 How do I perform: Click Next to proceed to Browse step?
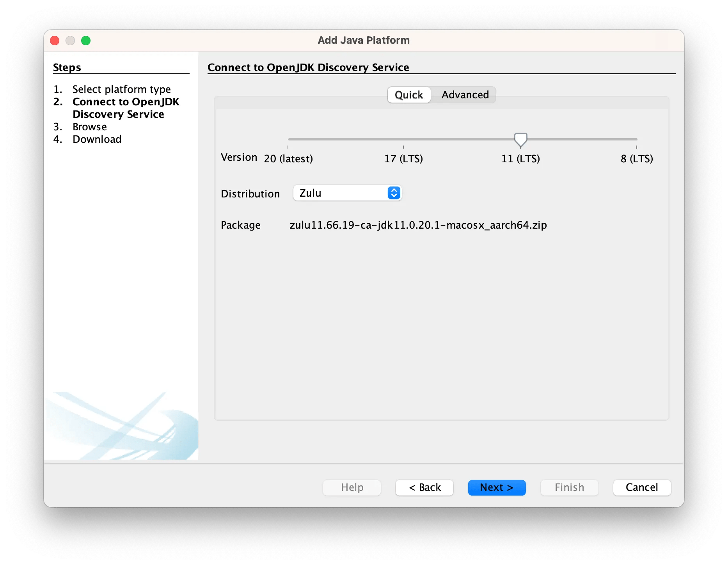[x=497, y=487]
